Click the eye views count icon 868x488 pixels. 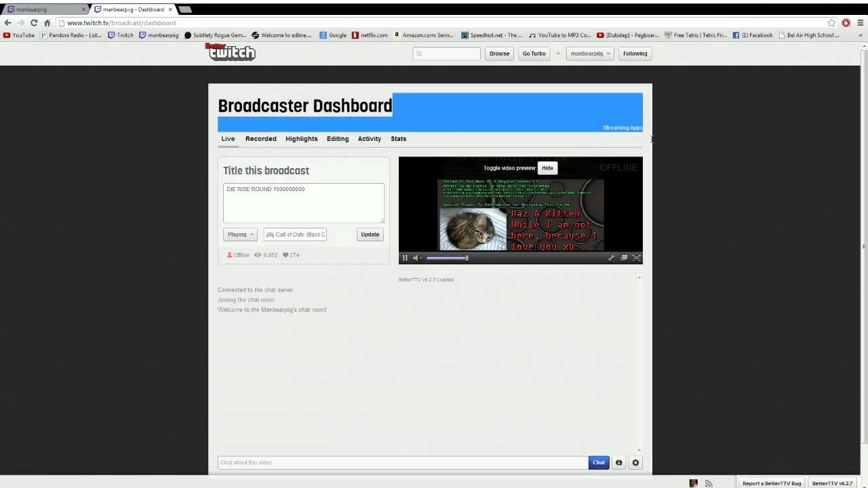pos(258,255)
